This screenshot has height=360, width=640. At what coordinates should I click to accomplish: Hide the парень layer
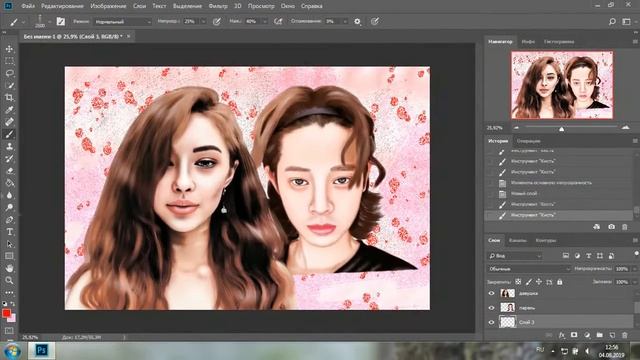491,308
